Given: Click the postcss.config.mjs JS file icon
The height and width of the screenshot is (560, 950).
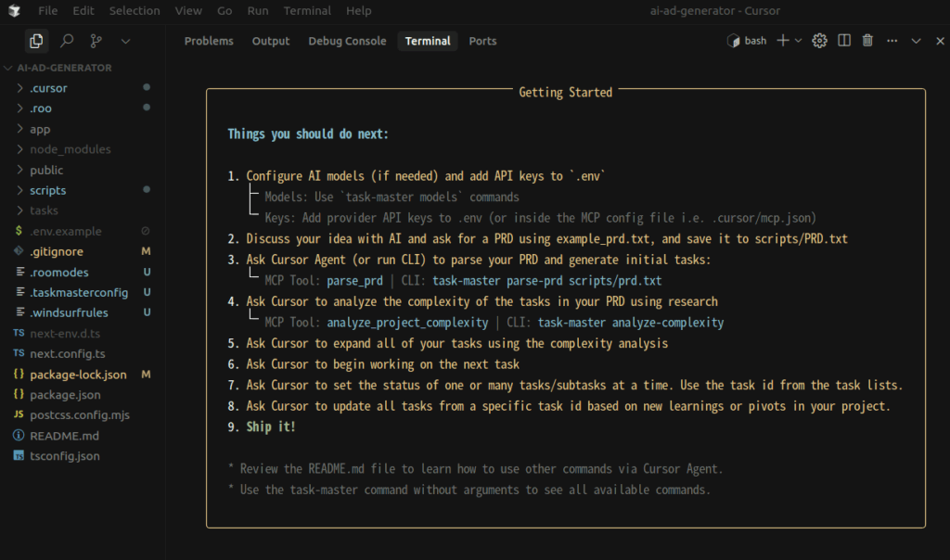Looking at the screenshot, I should pyautogui.click(x=19, y=414).
